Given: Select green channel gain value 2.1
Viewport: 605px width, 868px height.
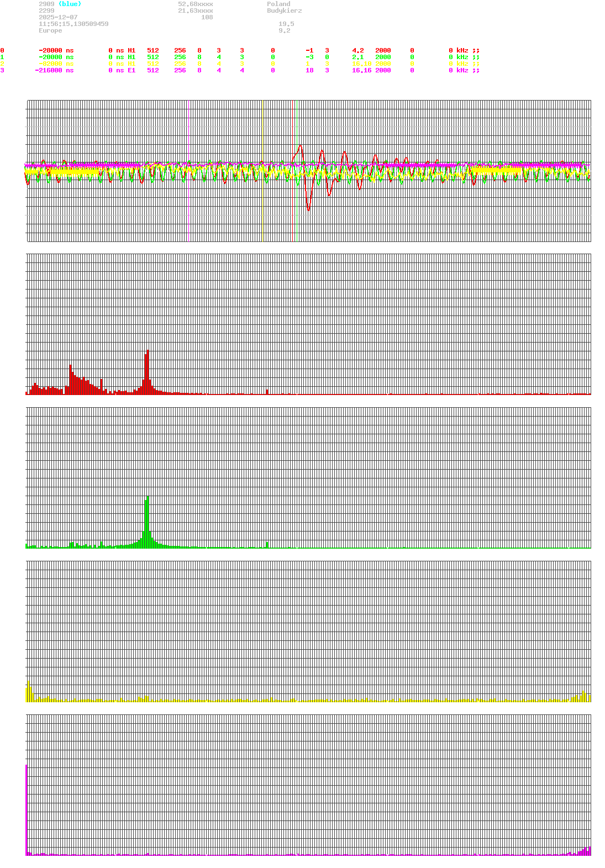Looking at the screenshot, I should click(x=358, y=57).
